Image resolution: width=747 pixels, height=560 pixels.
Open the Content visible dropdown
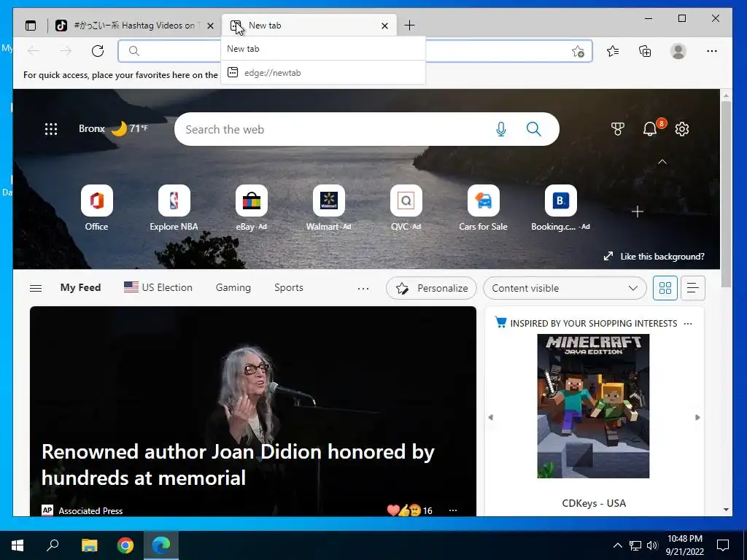pos(565,288)
